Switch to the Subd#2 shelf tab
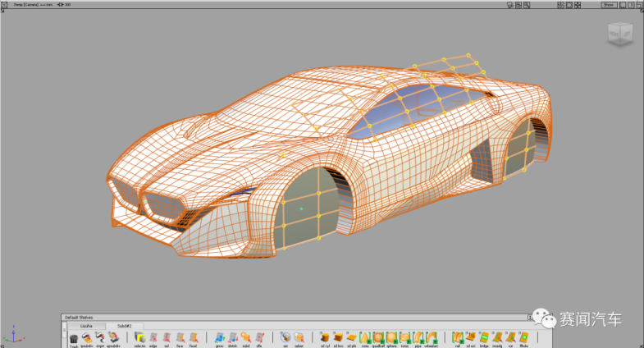The image size is (644, 348). 123,326
